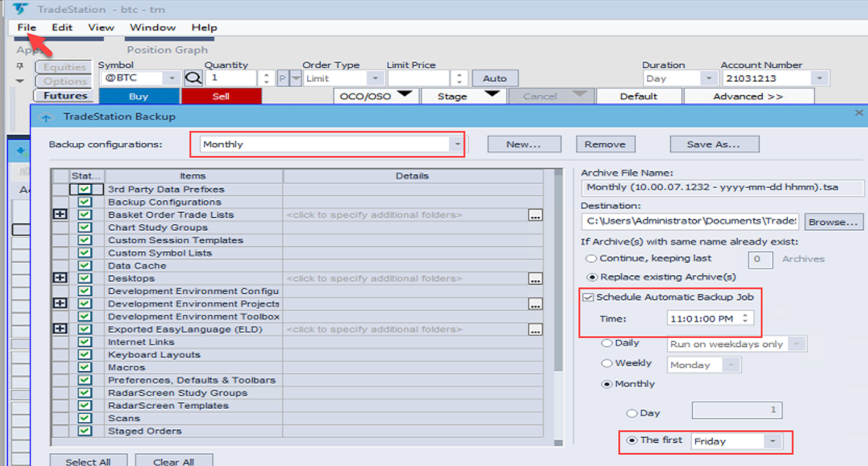Viewport: 868px width, 466px height.
Task: Uncheck Schedule Automatic Backup Job checkbox
Action: [589, 297]
